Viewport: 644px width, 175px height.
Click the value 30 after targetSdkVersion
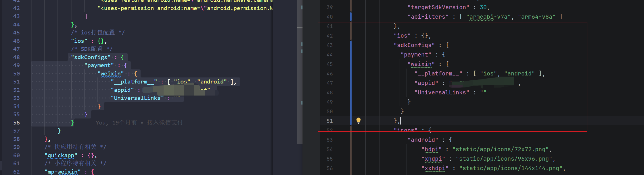[x=483, y=7]
